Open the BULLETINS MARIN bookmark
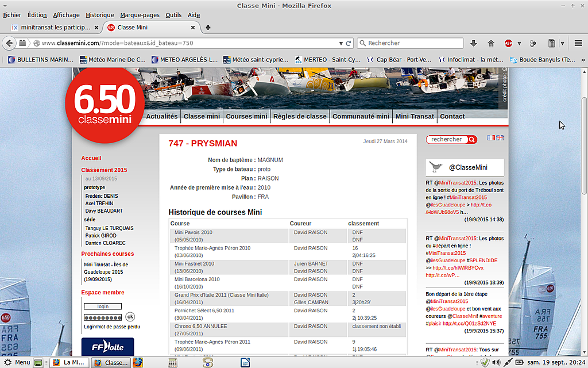The width and height of the screenshot is (588, 368). click(41, 60)
